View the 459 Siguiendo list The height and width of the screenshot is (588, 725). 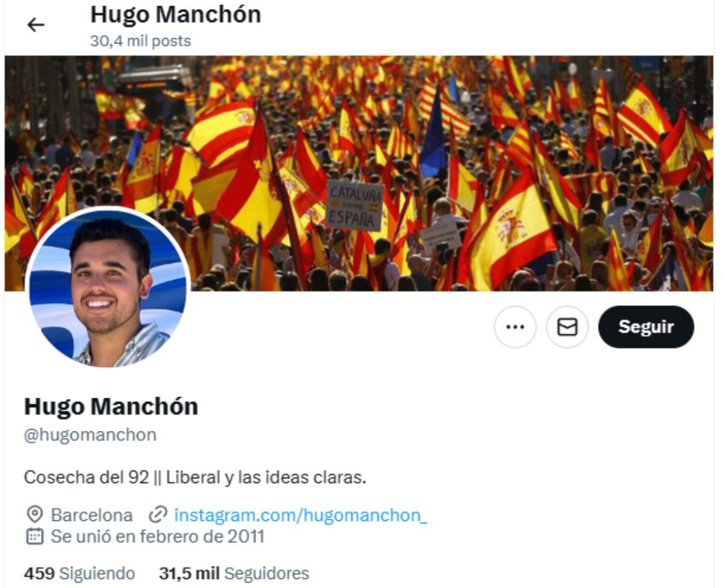pyautogui.click(x=79, y=573)
